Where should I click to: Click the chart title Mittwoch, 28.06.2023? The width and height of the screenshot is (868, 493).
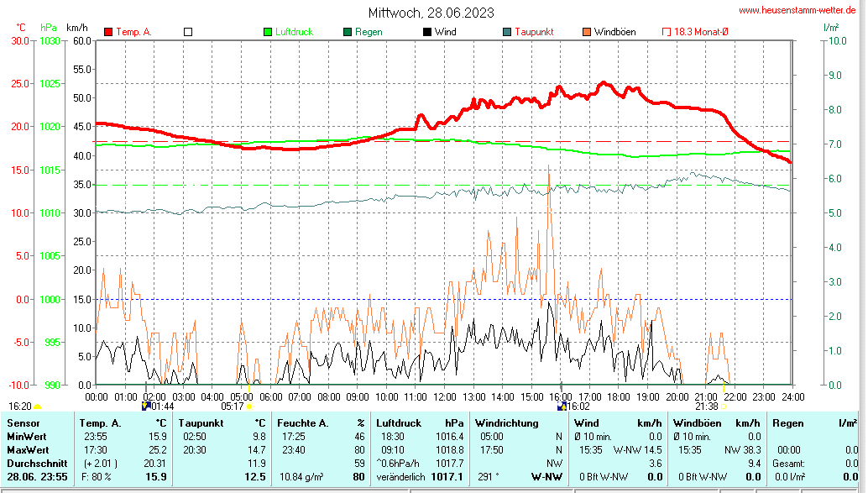431,13
